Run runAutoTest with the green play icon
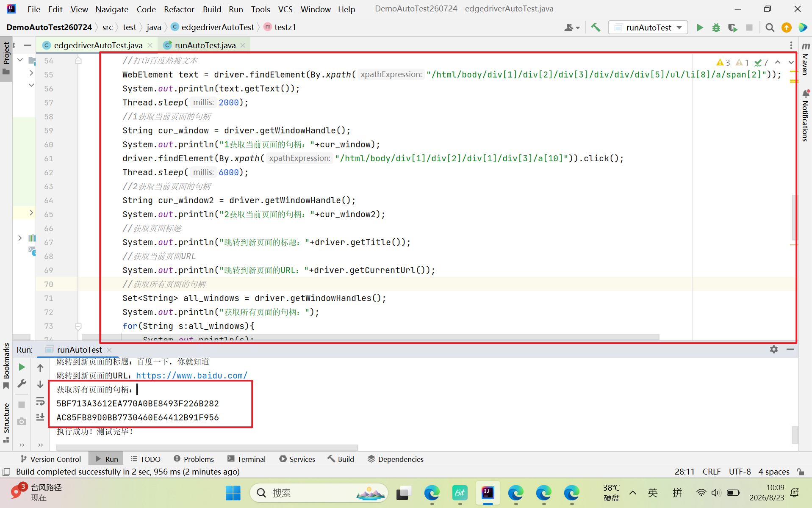 pyautogui.click(x=700, y=28)
